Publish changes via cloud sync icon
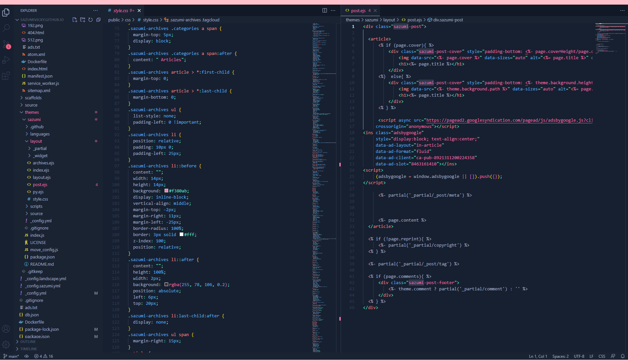Image resolution: width=628 pixels, height=364 pixels. point(27,356)
